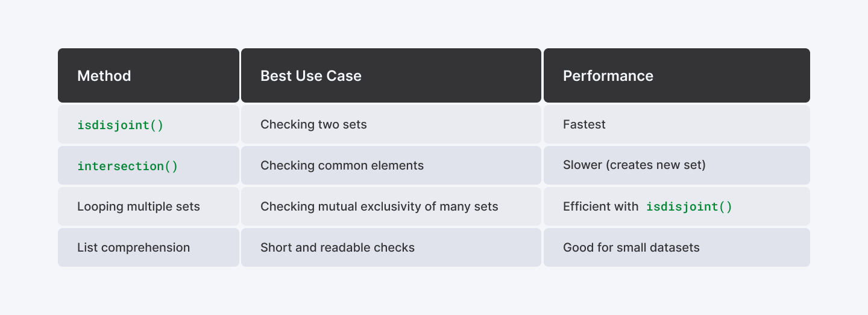Click the List comprehension cell
This screenshot has width=868, height=315.
[x=148, y=247]
